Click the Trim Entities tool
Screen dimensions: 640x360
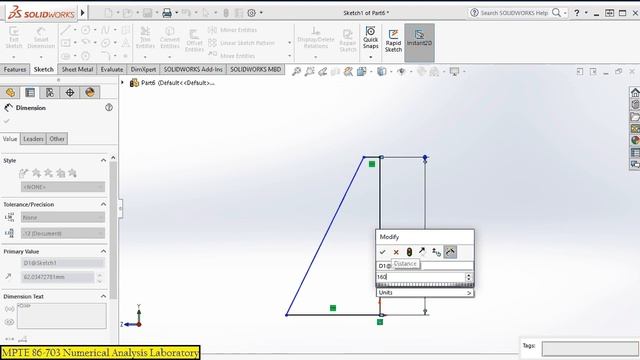pyautogui.click(x=145, y=38)
